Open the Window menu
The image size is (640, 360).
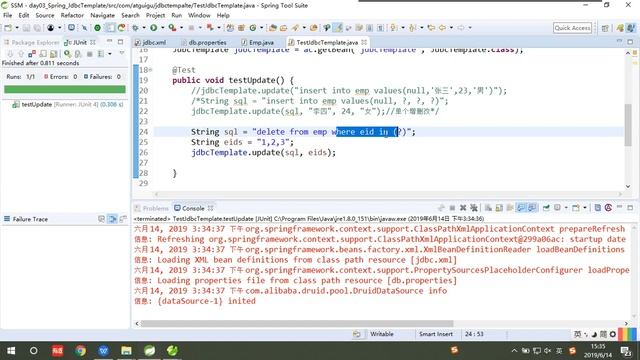[199, 15]
